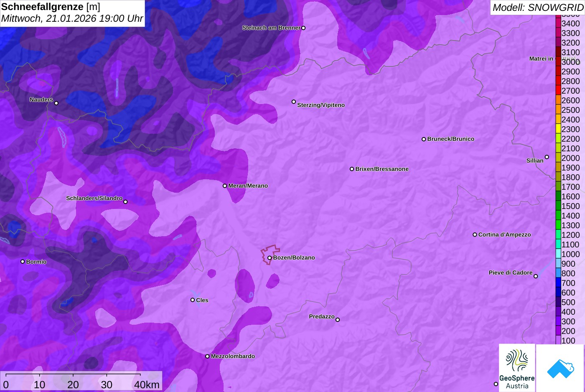Click the '10' scale bar label

point(40,385)
